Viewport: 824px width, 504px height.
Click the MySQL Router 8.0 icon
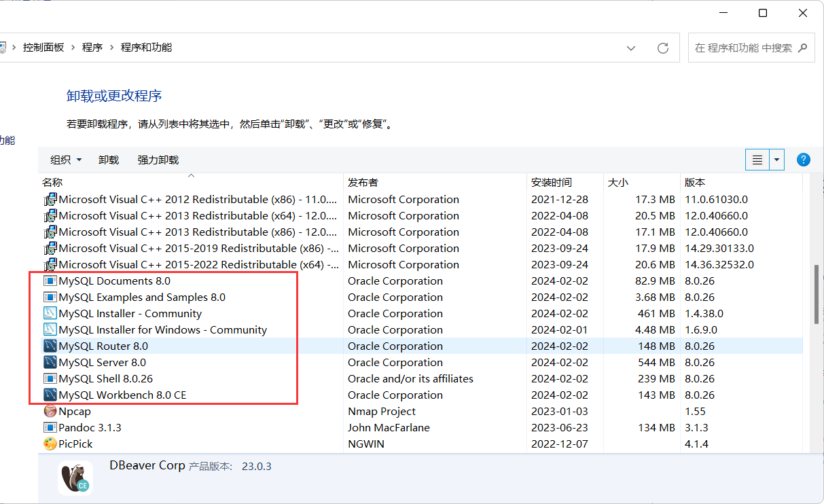(50, 346)
